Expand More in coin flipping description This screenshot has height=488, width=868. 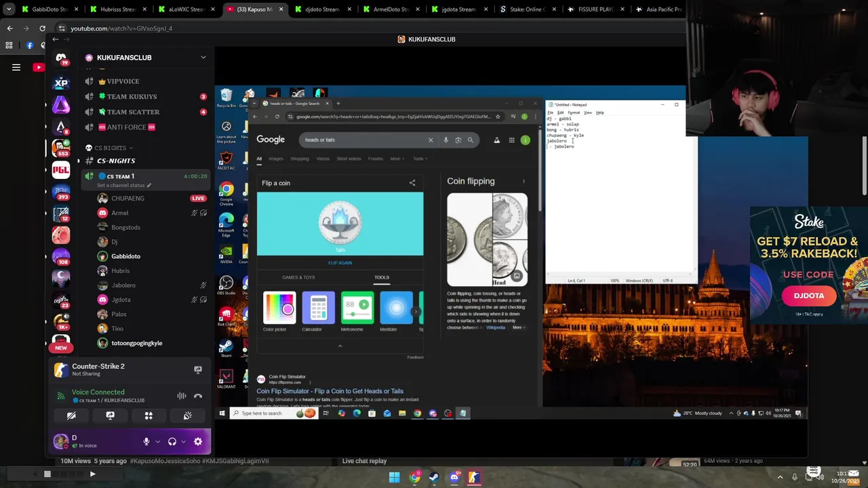point(518,327)
